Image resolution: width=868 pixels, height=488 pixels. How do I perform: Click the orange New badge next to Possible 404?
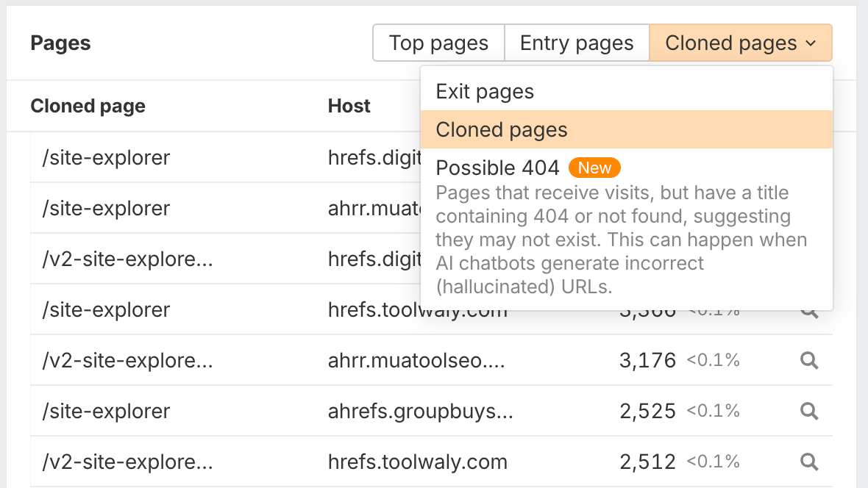pyautogui.click(x=594, y=168)
